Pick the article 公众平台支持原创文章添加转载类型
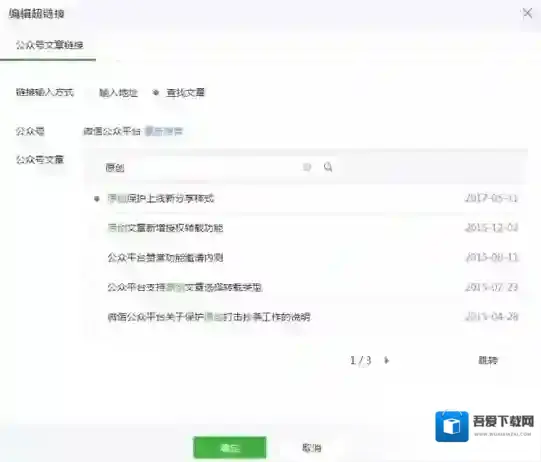The height and width of the screenshot is (462, 541). (185, 287)
